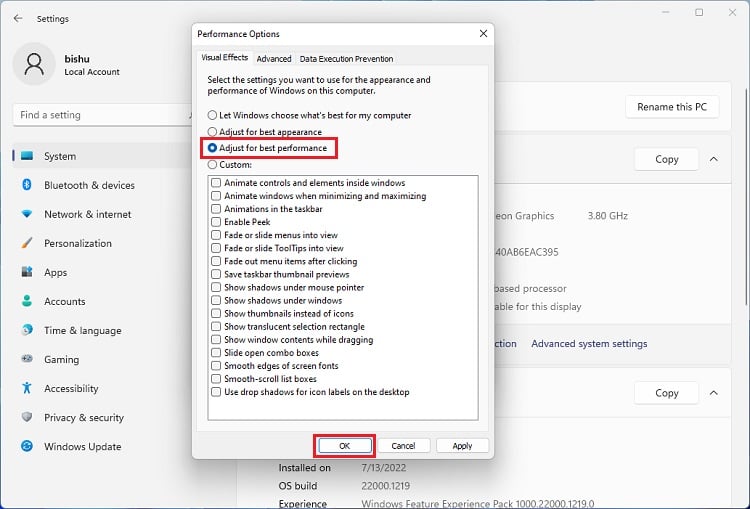The width and height of the screenshot is (750, 509).
Task: Copy the device specifications
Action: [666, 159]
